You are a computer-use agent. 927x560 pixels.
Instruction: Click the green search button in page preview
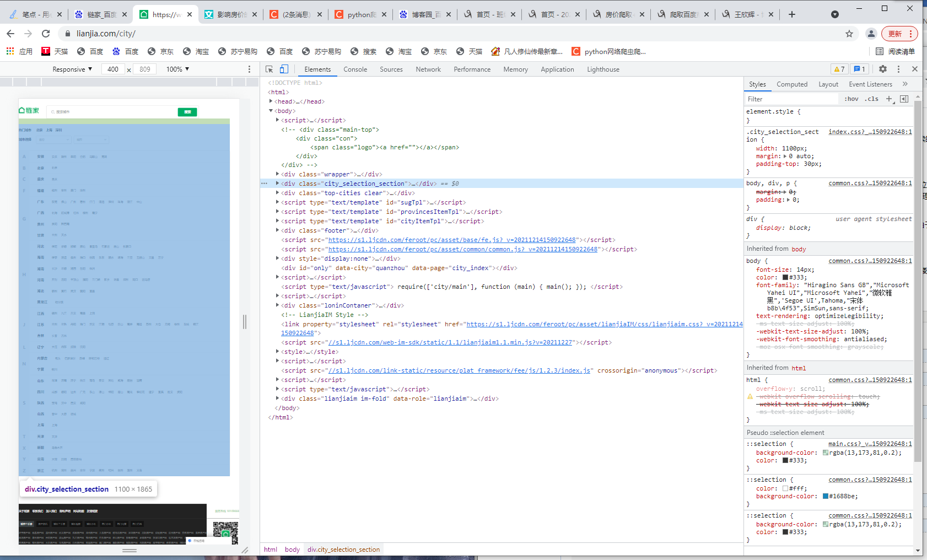187,112
